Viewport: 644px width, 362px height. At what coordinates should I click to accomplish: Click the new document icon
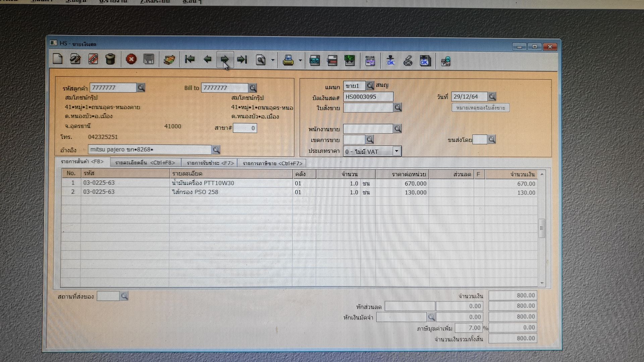point(58,59)
